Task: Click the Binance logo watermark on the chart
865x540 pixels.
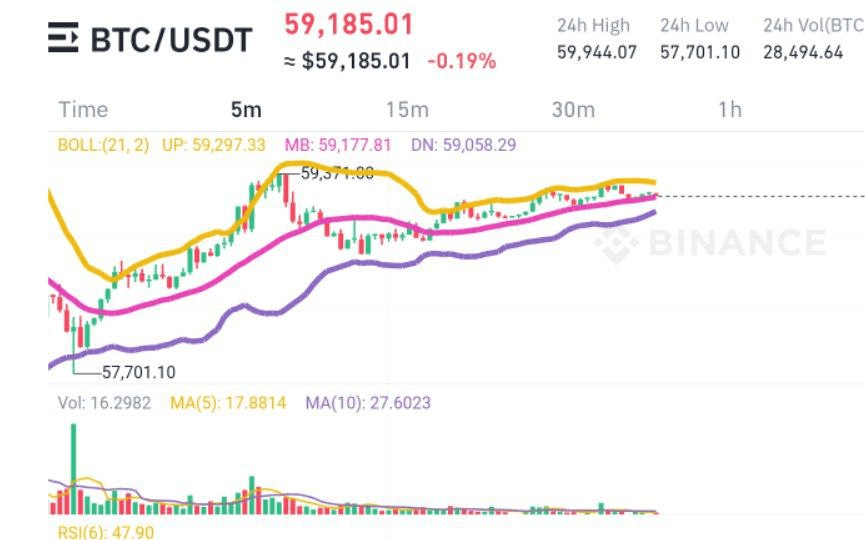Action: coord(711,242)
